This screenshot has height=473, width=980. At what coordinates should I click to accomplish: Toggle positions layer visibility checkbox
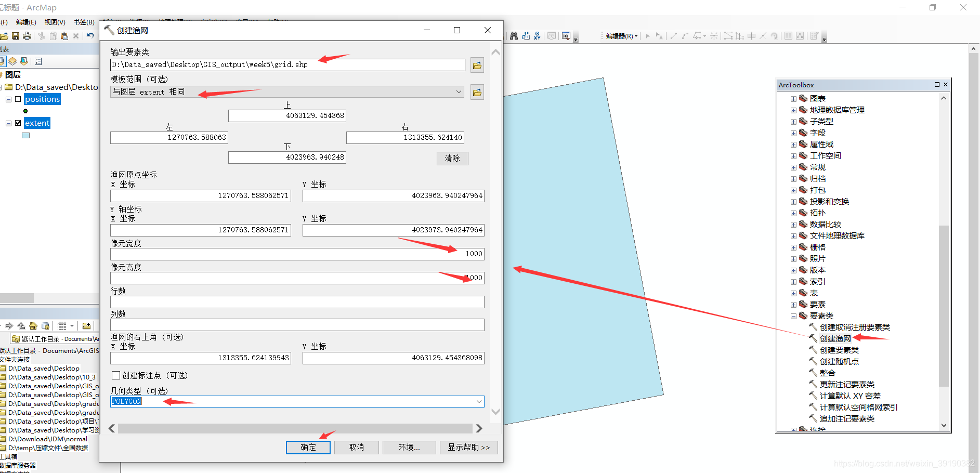pyautogui.click(x=18, y=99)
